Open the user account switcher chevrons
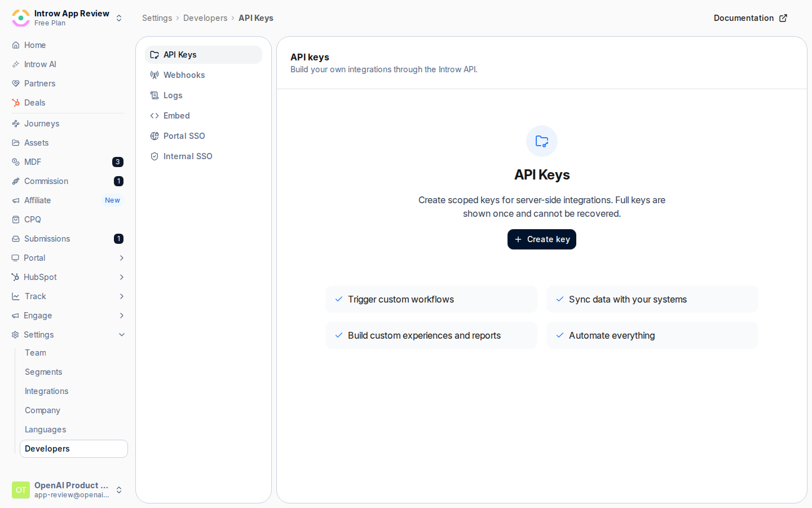The width and height of the screenshot is (812, 508). tap(119, 490)
